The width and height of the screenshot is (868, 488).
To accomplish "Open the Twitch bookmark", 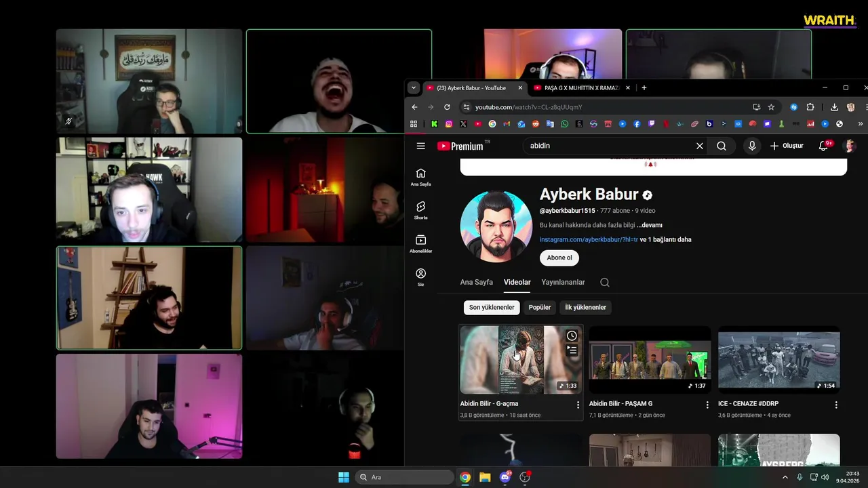I will [x=652, y=124].
